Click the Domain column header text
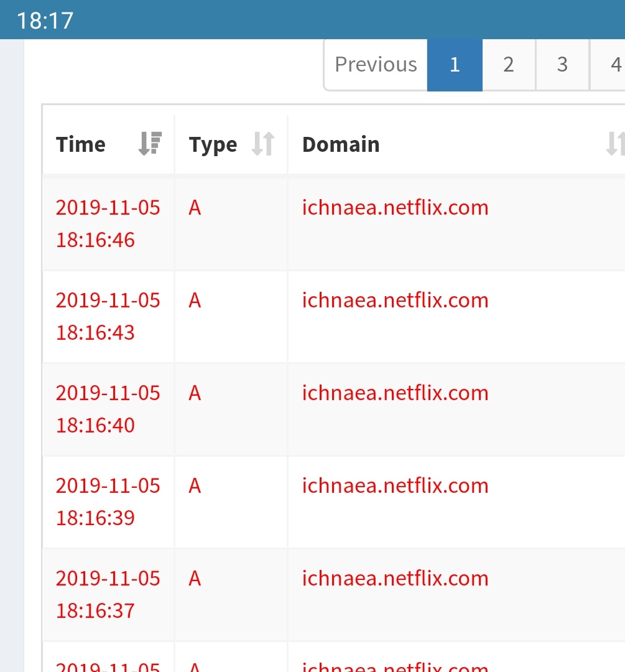The image size is (625, 672). [x=341, y=144]
